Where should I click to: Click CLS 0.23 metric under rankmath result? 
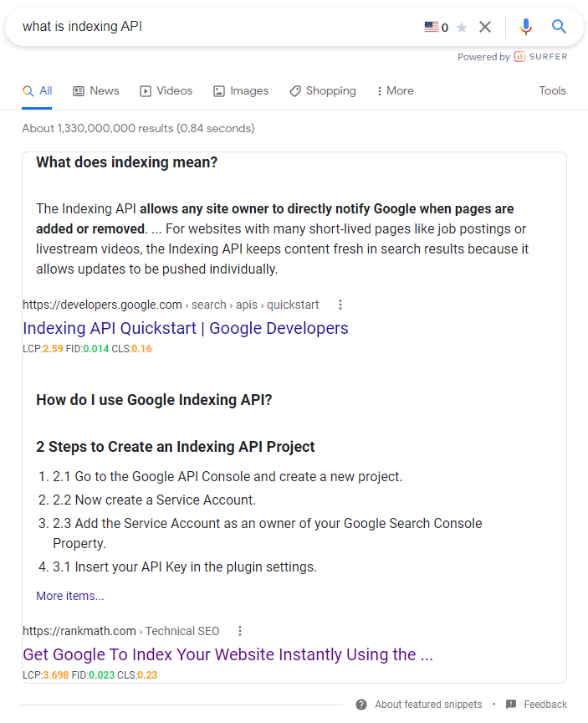137,675
